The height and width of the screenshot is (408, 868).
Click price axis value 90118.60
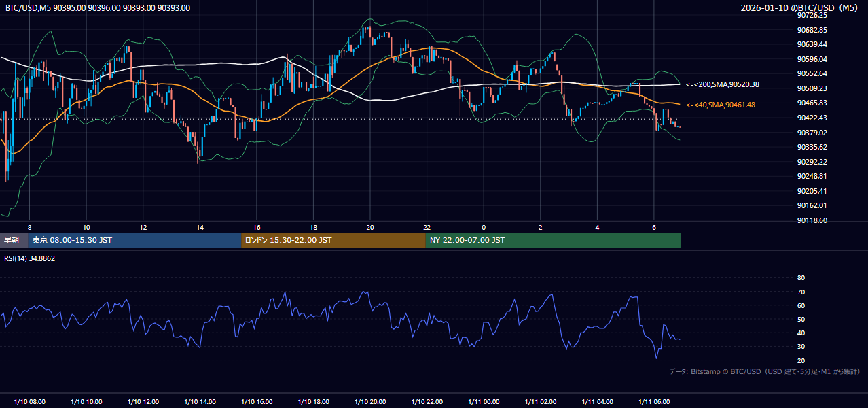point(812,220)
